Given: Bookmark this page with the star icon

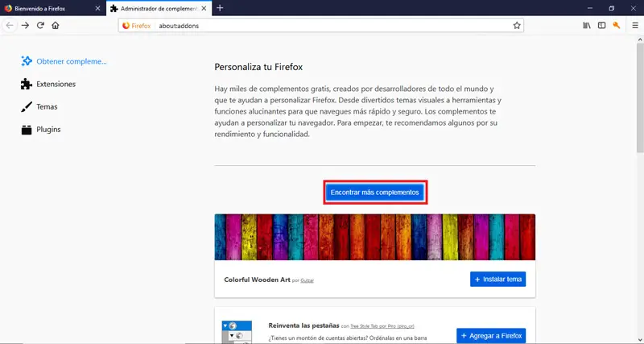Looking at the screenshot, I should click(x=517, y=26).
